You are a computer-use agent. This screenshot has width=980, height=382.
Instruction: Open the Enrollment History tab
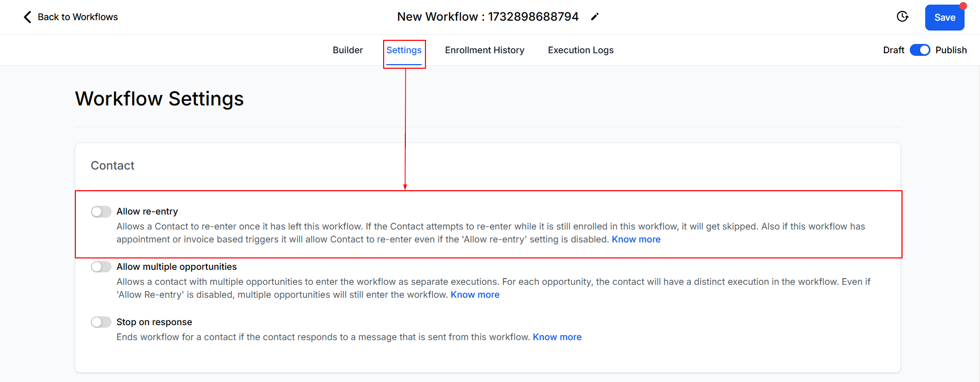coord(484,50)
